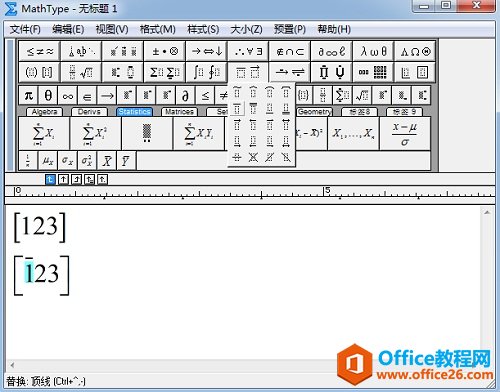Image resolution: width=500 pixels, height=392 pixels.
Task: Open the integral templates palette
Action: (206, 72)
